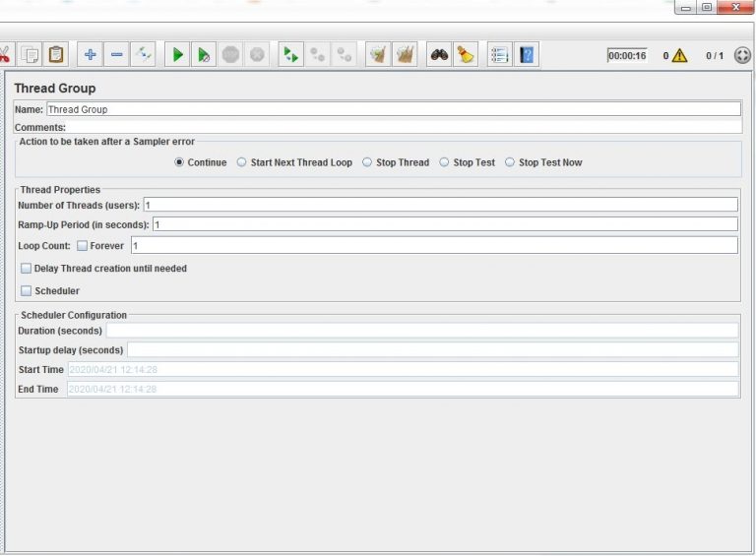Select Start Next Thread Loop option
The height and width of the screenshot is (556, 756).
coord(242,162)
